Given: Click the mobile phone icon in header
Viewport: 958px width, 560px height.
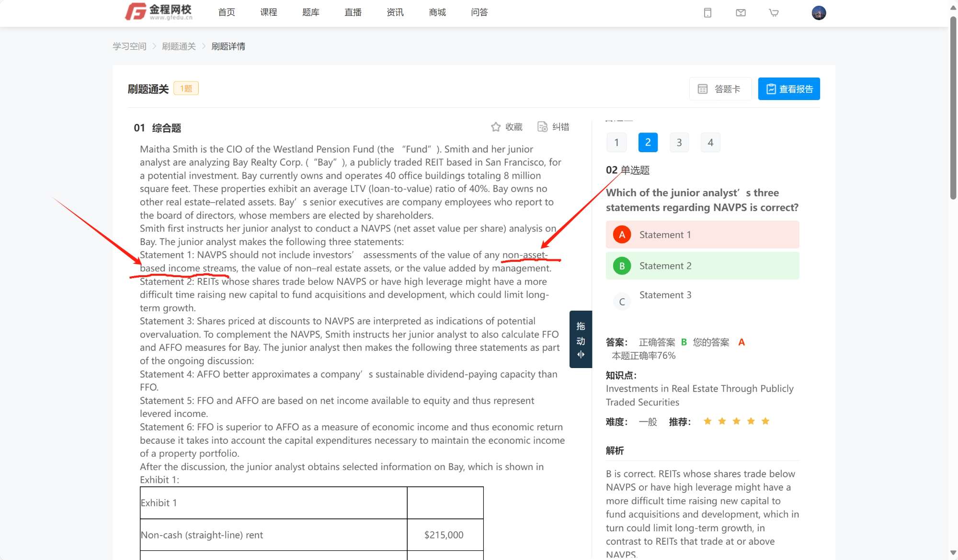Looking at the screenshot, I should coord(707,13).
